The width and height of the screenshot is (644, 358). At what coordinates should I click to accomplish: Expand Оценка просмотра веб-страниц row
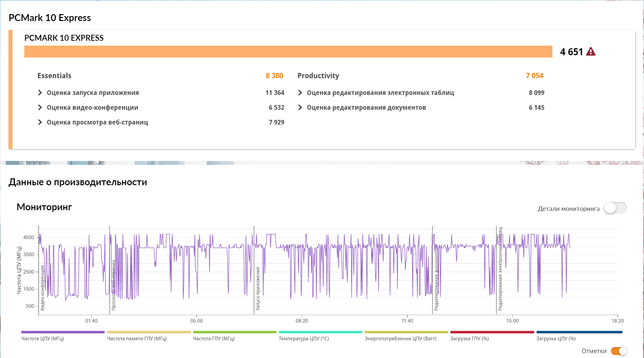pos(40,122)
